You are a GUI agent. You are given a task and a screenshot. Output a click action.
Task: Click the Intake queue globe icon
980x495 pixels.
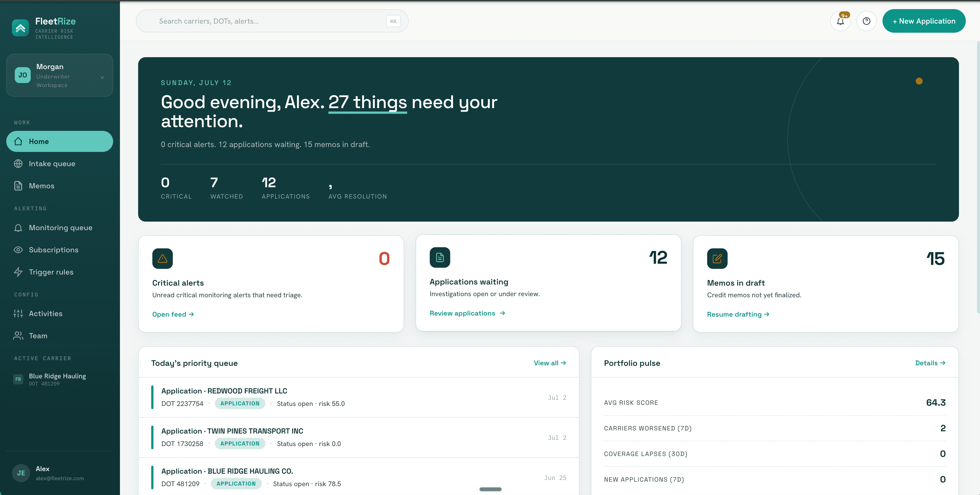(18, 163)
